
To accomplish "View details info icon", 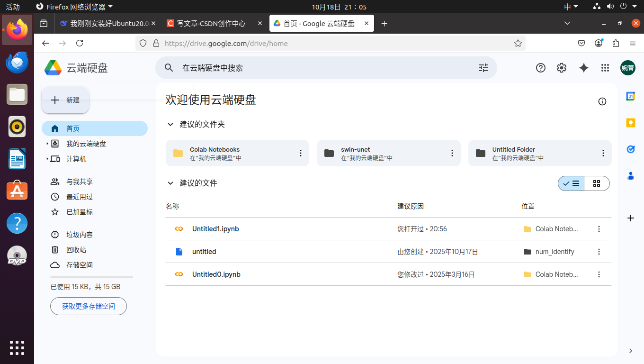I will coord(602,101).
